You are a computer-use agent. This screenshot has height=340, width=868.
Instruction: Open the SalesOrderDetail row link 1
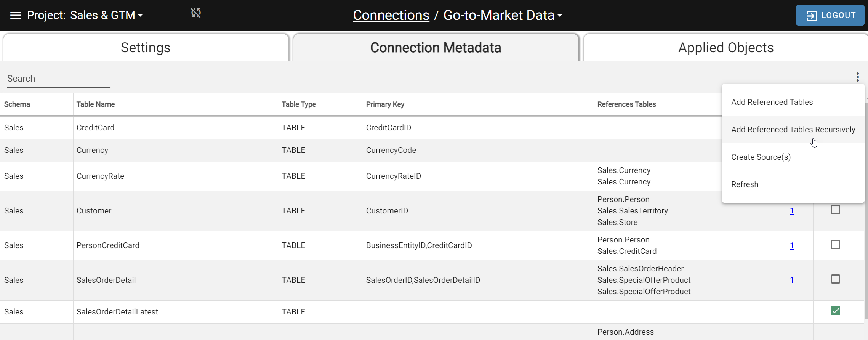pyautogui.click(x=792, y=280)
